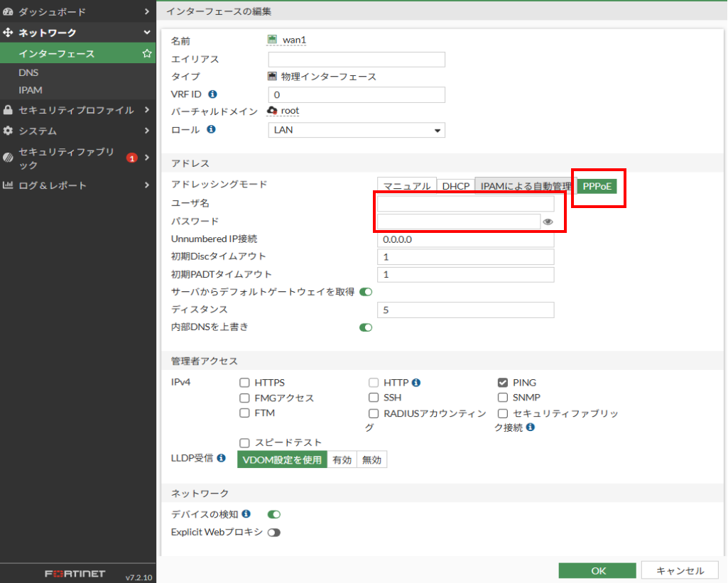
Task: Show password using the eye icon
Action: [x=548, y=222]
